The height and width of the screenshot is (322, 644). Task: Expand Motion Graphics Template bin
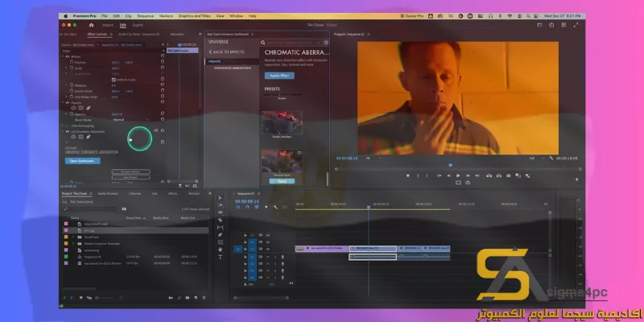click(73, 244)
